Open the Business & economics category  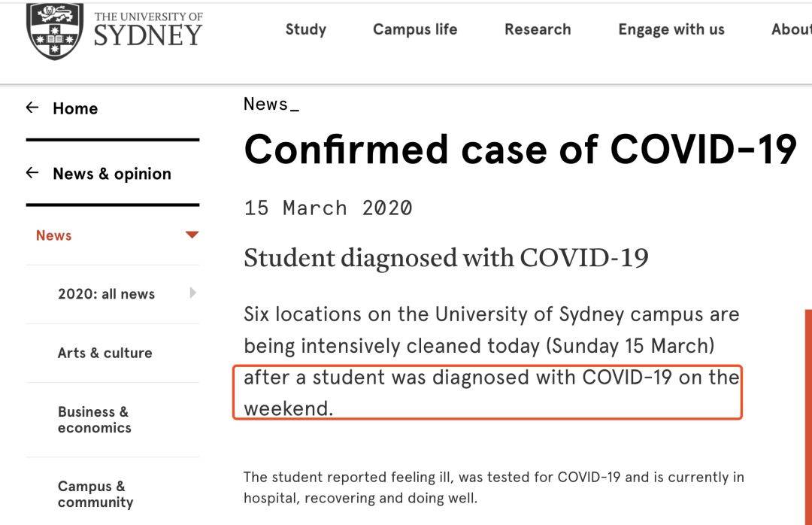coord(94,420)
